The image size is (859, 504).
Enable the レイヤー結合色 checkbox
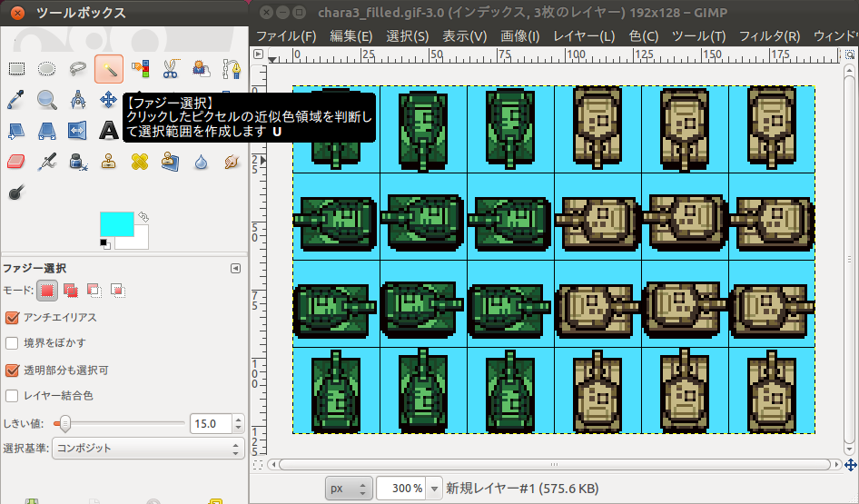pos(13,396)
